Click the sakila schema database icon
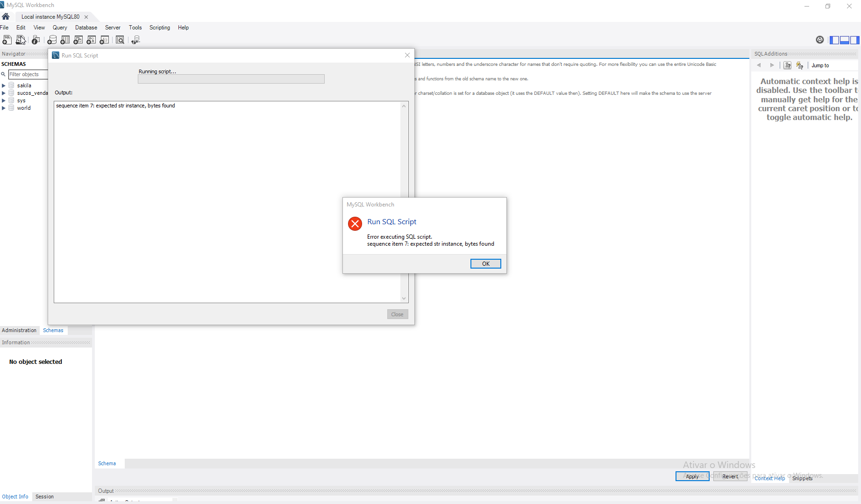 [x=11, y=85]
